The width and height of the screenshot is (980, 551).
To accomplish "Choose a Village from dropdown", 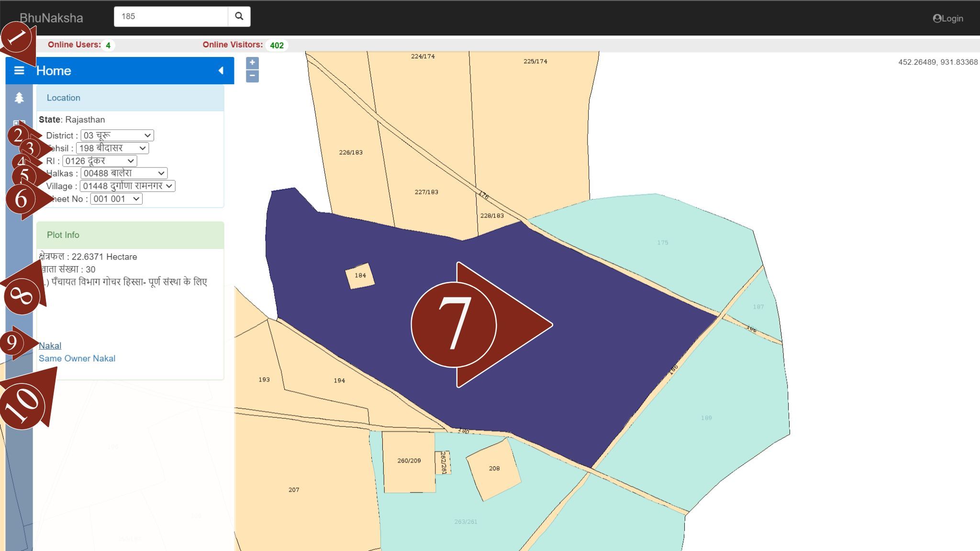I will click(127, 186).
